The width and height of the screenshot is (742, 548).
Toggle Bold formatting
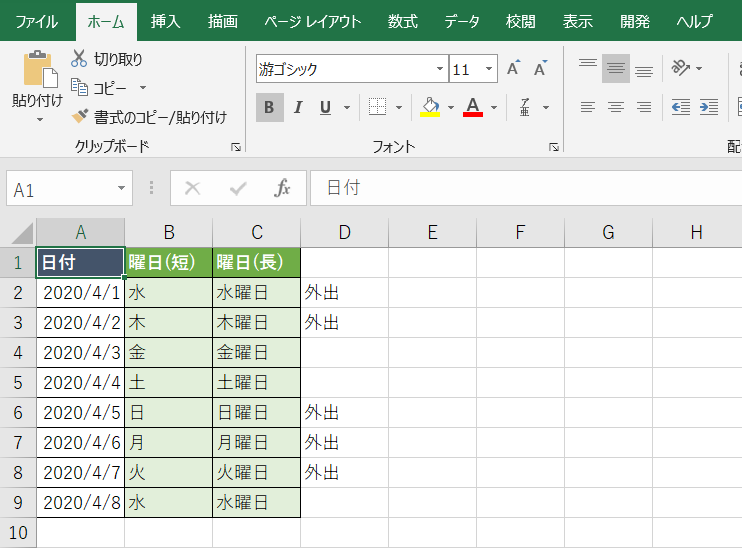point(269,107)
